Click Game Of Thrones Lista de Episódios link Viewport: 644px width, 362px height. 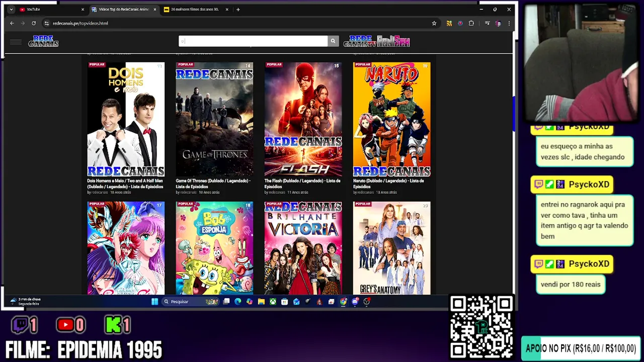pyautogui.click(x=213, y=184)
